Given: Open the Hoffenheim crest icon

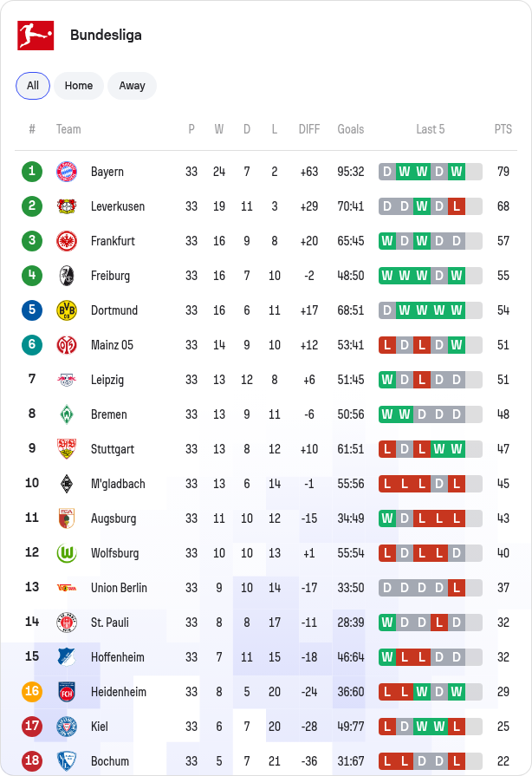Looking at the screenshot, I should tap(67, 656).
